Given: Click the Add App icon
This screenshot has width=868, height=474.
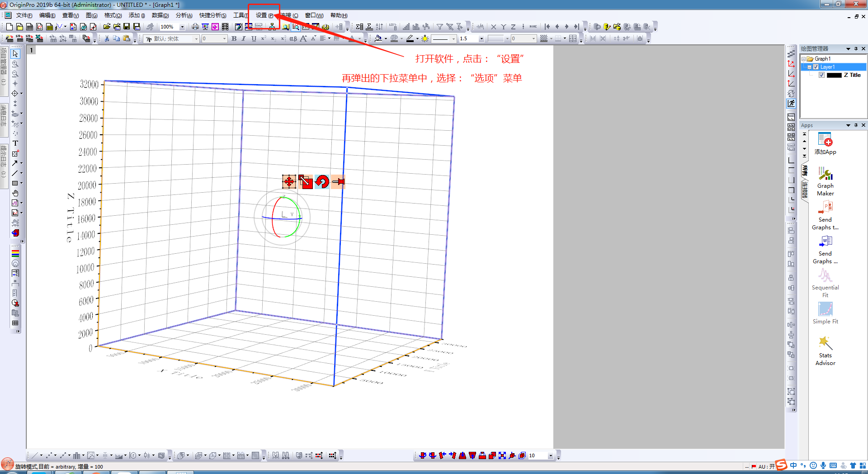Looking at the screenshot, I should (825, 143).
